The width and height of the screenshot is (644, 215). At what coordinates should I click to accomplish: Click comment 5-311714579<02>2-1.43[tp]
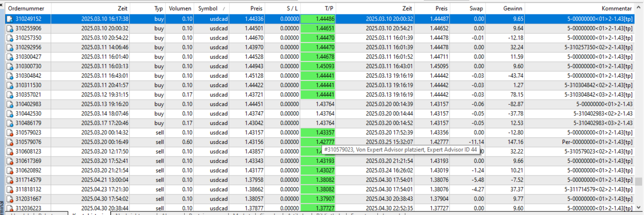pos(599,189)
